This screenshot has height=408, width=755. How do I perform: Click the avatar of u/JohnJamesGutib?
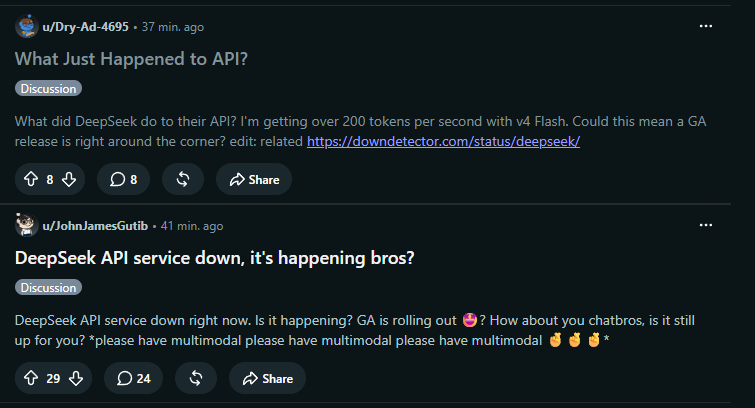coord(26,225)
